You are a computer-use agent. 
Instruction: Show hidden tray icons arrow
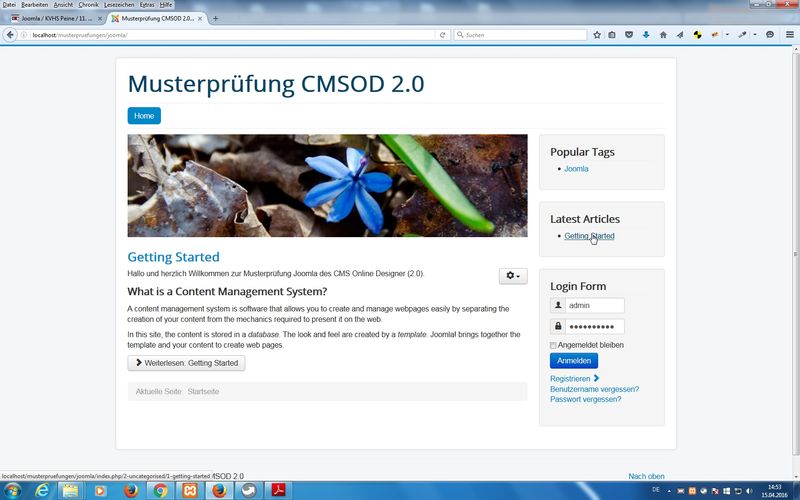point(669,491)
